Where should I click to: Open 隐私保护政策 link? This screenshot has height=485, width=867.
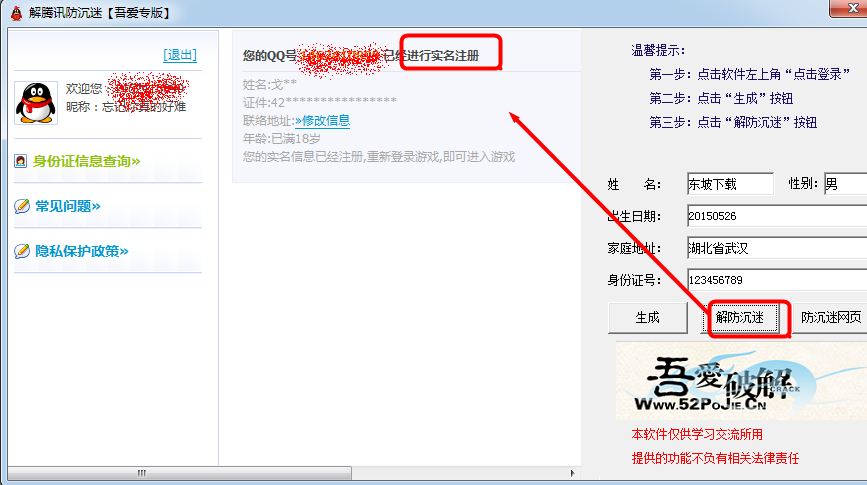tap(82, 251)
